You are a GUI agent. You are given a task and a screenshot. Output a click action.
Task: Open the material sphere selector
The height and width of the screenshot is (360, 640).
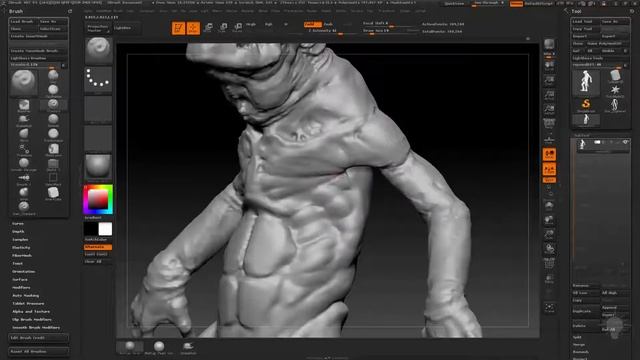98,167
